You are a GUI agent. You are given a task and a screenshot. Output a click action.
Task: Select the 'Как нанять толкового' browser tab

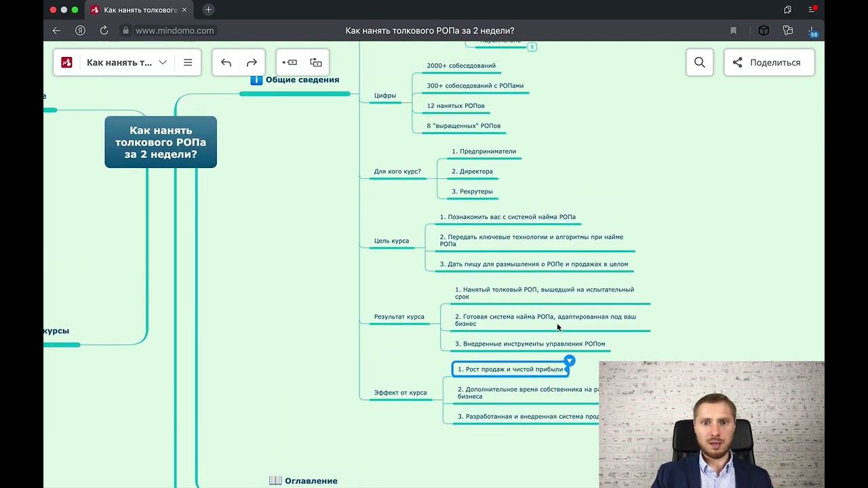click(x=140, y=10)
